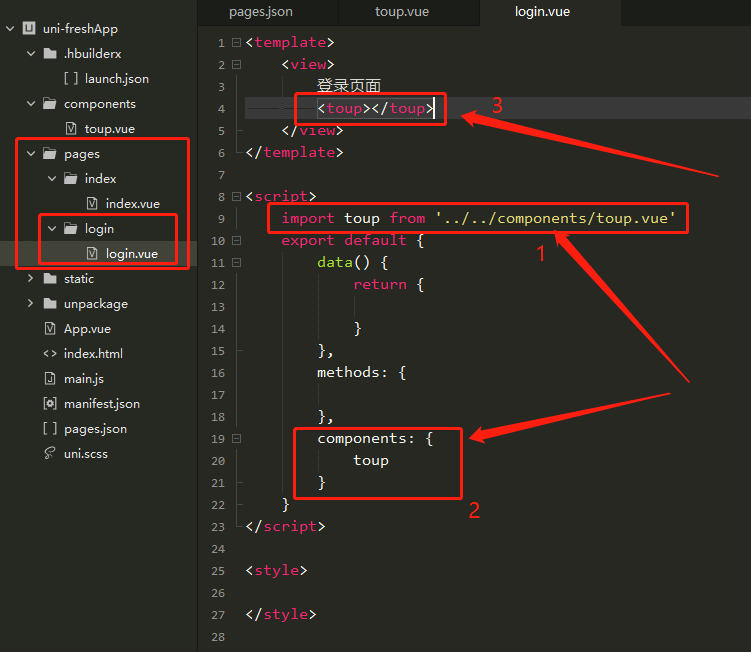Fold the components object at line 19
This screenshot has height=652, width=751.
tap(236, 439)
